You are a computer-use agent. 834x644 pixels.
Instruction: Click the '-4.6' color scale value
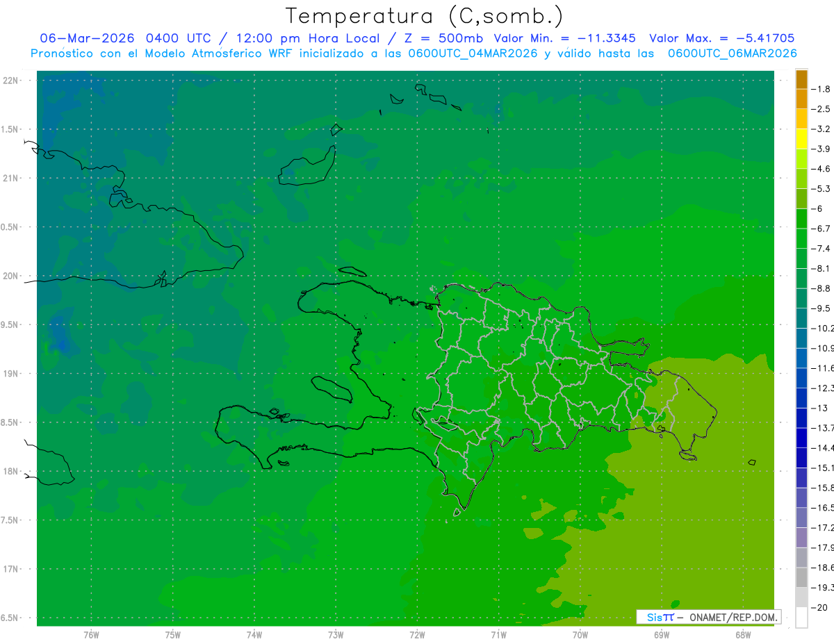821,169
